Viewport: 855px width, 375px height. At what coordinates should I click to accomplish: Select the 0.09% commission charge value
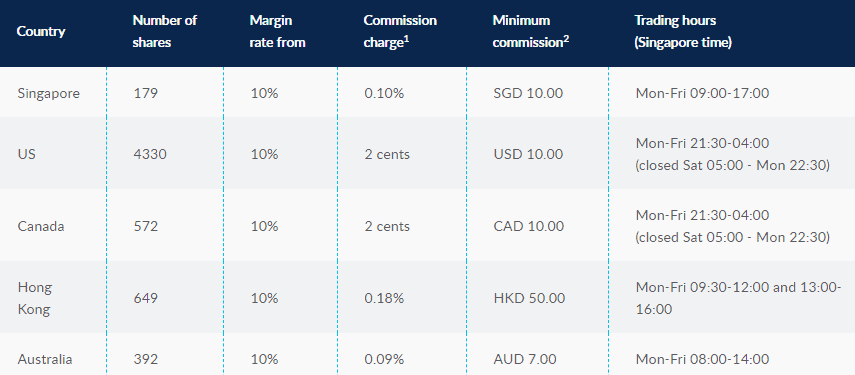tap(384, 359)
